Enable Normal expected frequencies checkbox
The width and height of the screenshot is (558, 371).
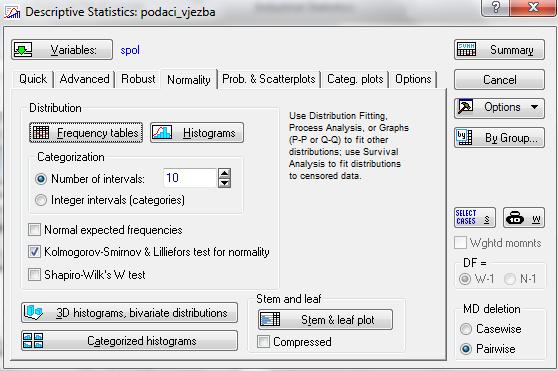(x=34, y=229)
